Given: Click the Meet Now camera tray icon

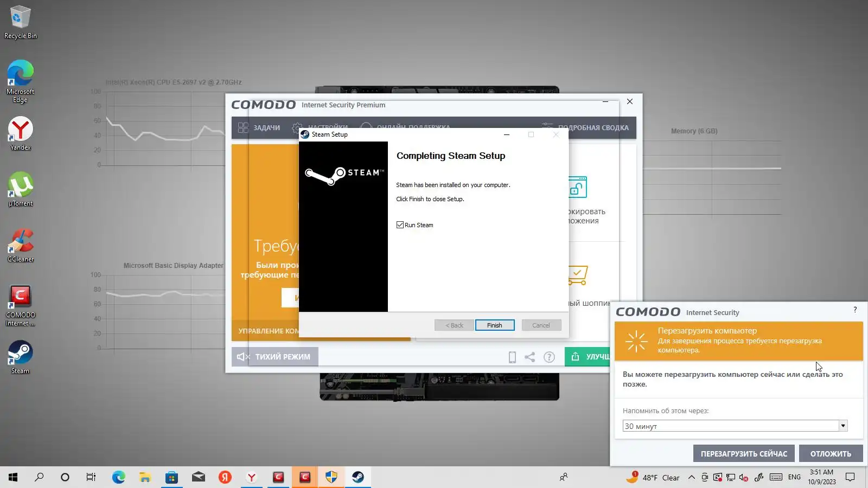Looking at the screenshot, I should pyautogui.click(x=704, y=477).
